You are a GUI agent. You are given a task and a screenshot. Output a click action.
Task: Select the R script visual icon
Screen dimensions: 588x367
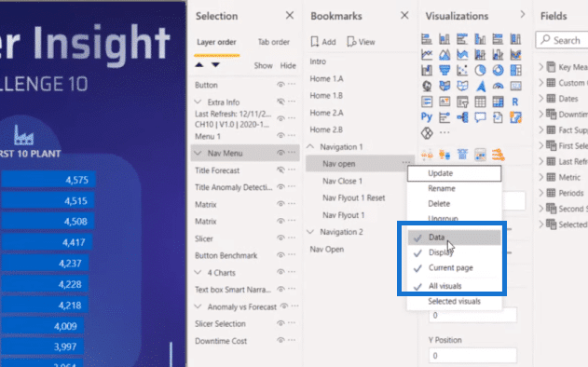tap(515, 102)
